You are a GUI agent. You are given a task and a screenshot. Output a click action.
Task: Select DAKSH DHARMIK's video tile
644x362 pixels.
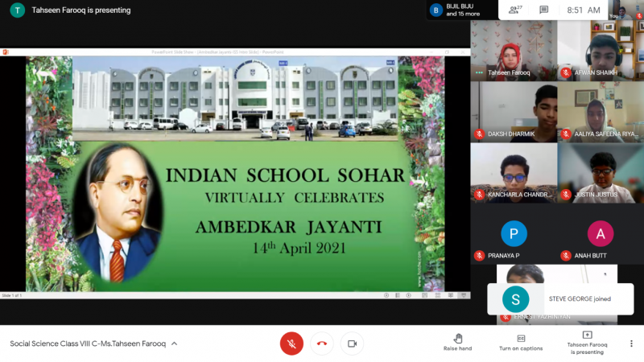514,112
